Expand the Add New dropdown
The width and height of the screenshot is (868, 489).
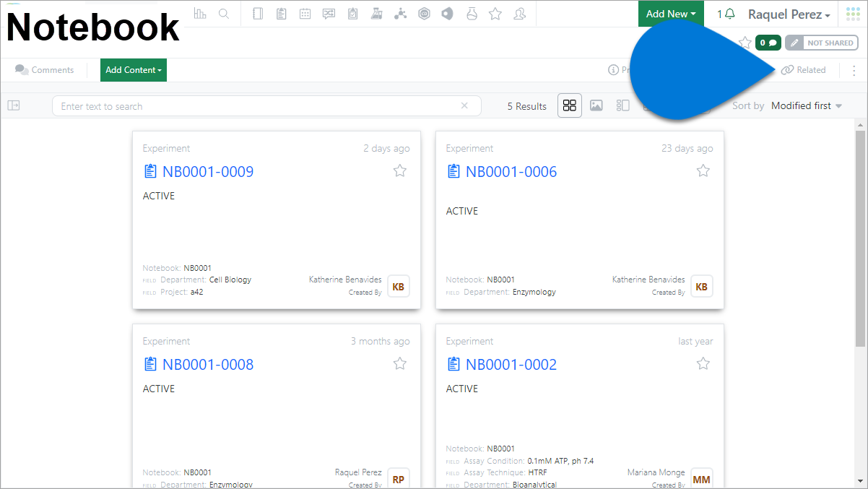671,14
